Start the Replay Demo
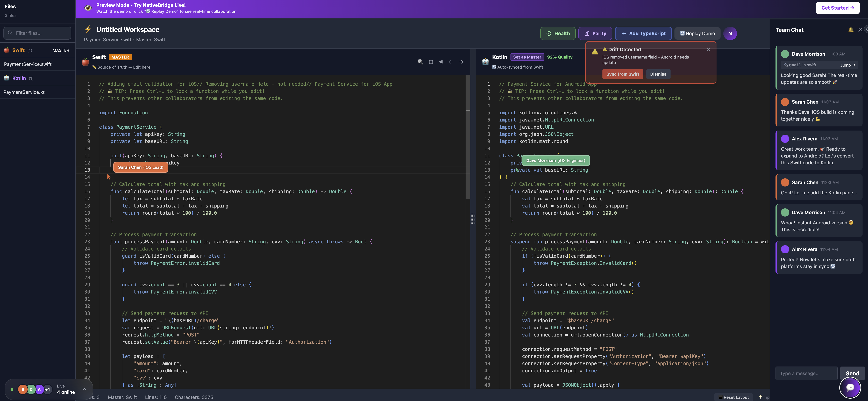 point(697,33)
